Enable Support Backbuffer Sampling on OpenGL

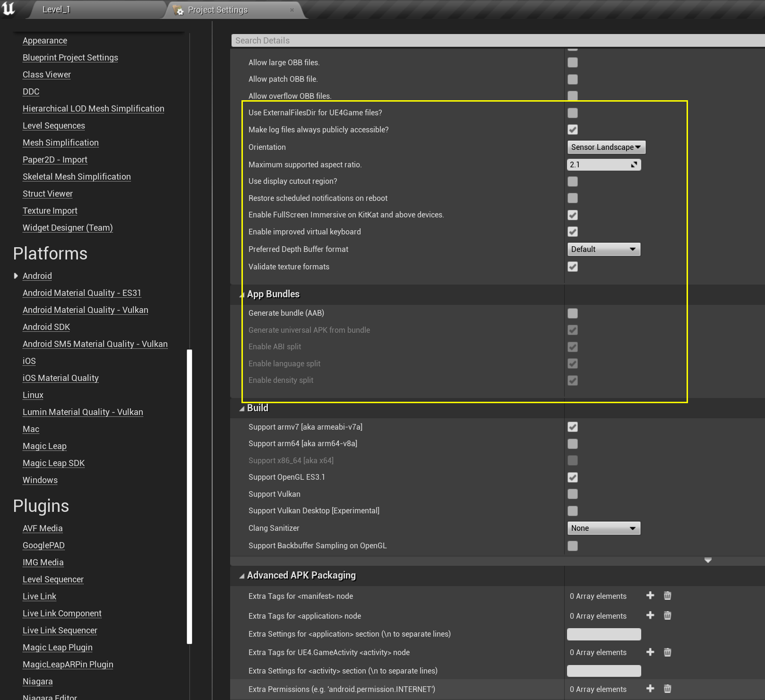pyautogui.click(x=573, y=546)
